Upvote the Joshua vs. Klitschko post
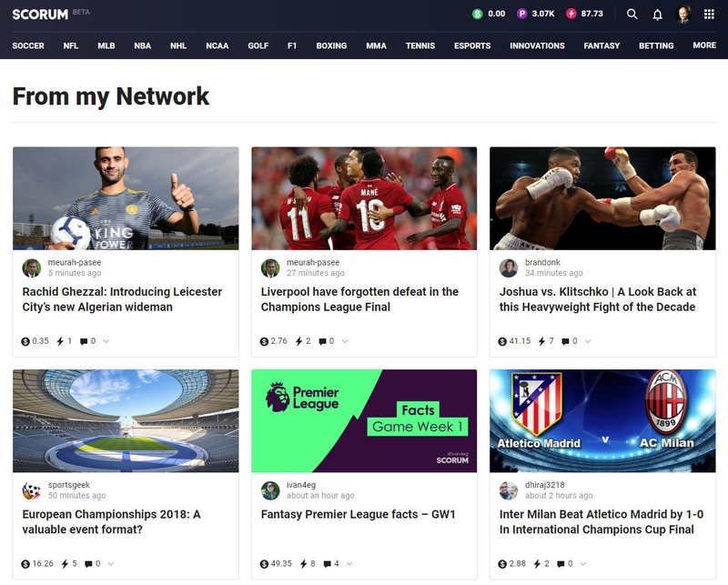 [541, 341]
